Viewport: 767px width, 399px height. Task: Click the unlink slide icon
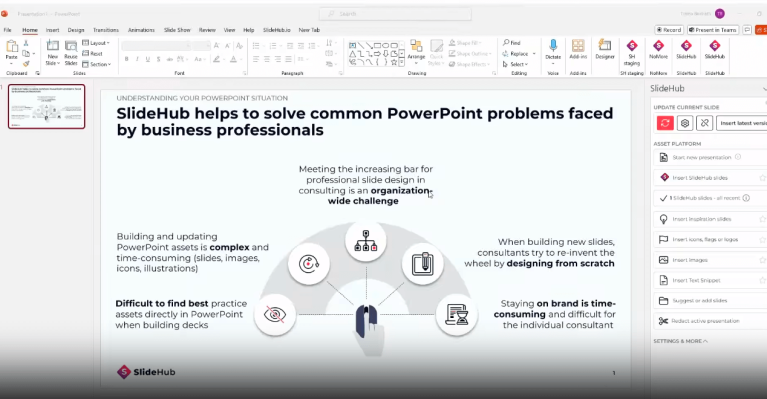[x=704, y=123]
